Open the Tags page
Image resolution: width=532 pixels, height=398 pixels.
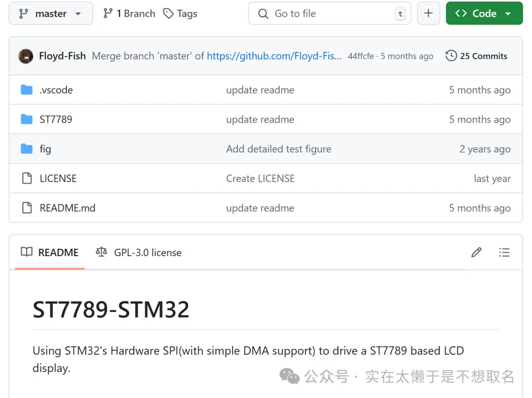(x=180, y=14)
